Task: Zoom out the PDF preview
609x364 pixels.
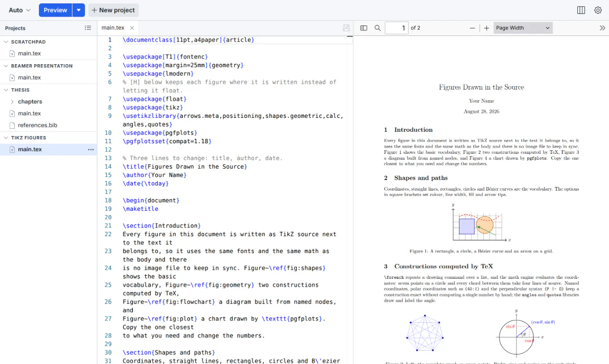Action: tap(472, 28)
